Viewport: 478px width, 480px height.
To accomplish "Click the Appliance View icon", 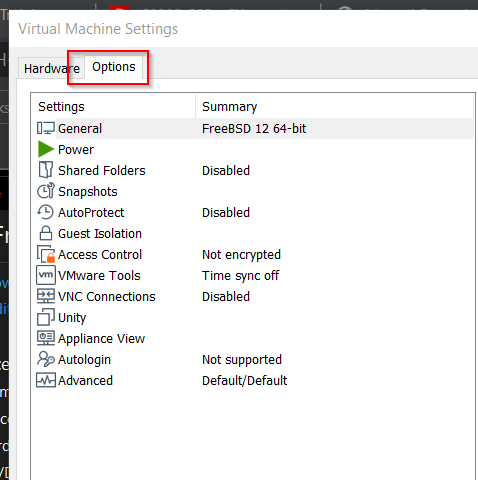I will pos(46,338).
